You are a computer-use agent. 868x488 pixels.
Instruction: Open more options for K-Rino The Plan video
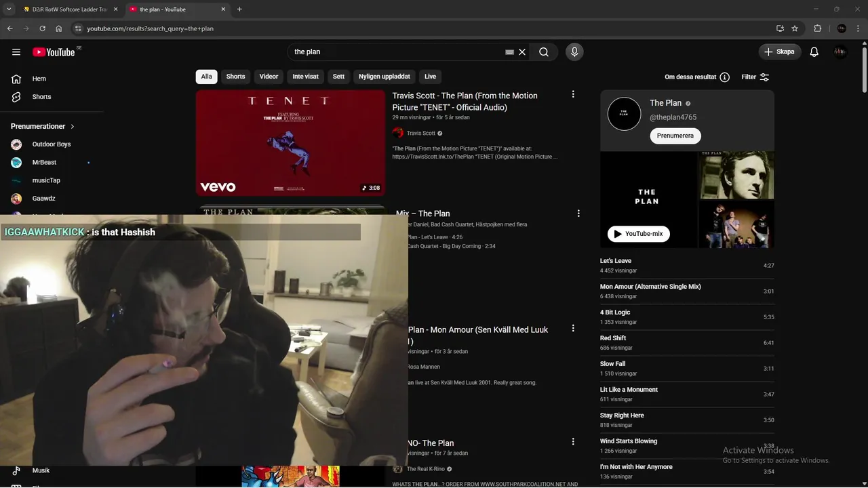573,442
